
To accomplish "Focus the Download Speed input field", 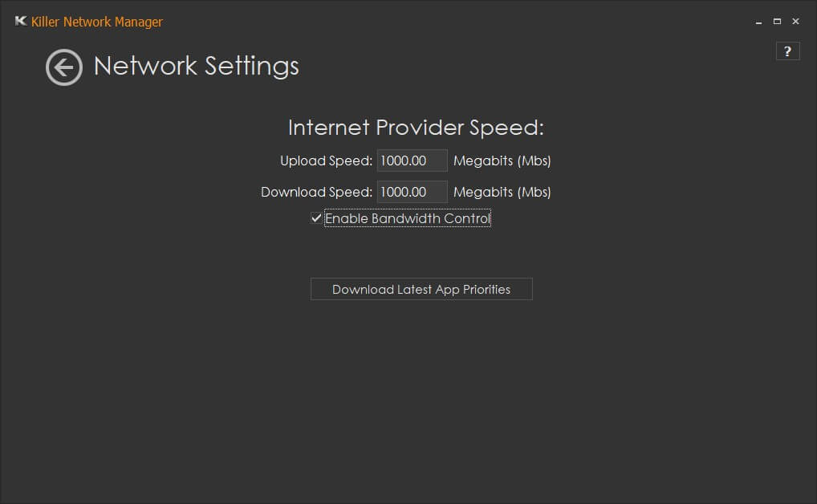I will [412, 192].
